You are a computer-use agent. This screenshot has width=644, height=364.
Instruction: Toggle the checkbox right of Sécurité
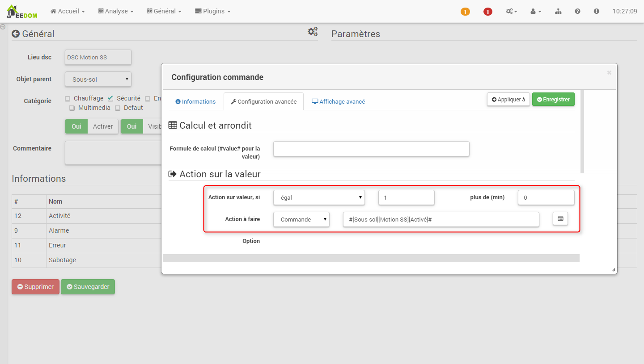148,99
